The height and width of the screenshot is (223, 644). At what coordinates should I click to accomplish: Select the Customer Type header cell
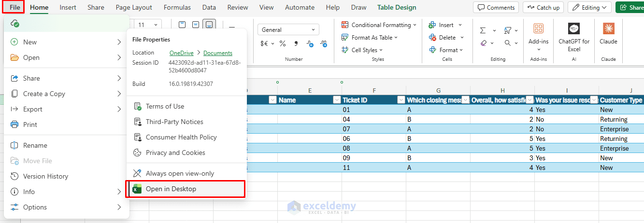point(621,100)
